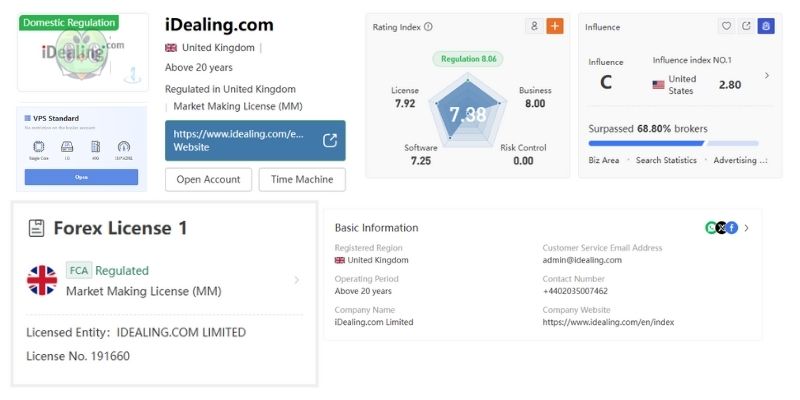Click the Forex License document icon

36,229
